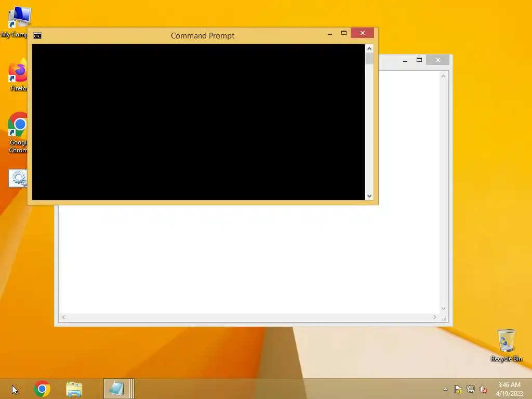Click the network tray icon
The width and height of the screenshot is (532, 399).
471,389
